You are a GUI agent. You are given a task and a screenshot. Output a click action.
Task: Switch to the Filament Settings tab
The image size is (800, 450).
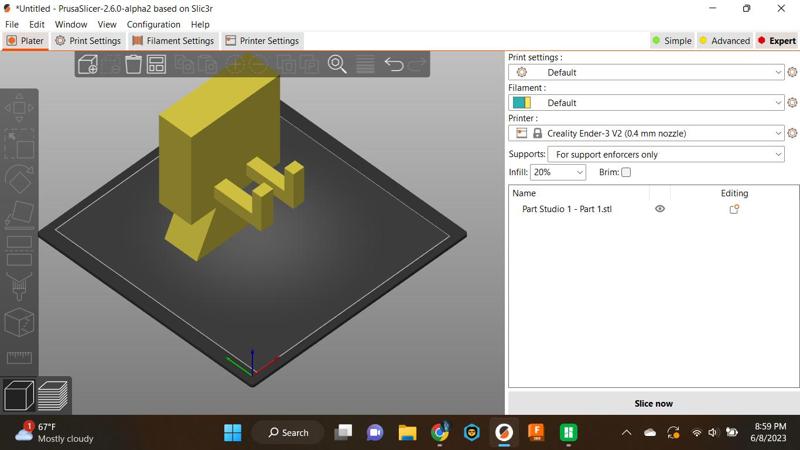pyautogui.click(x=173, y=40)
